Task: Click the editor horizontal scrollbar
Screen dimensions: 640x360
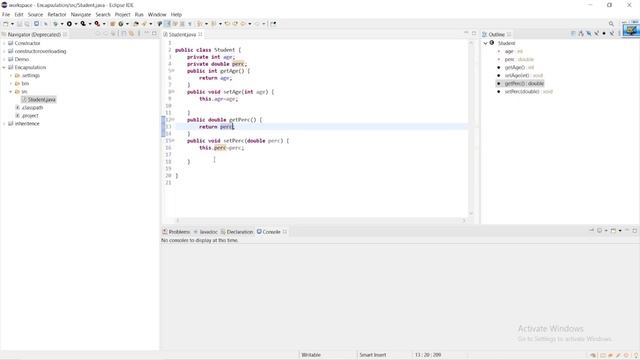Action: (320, 220)
